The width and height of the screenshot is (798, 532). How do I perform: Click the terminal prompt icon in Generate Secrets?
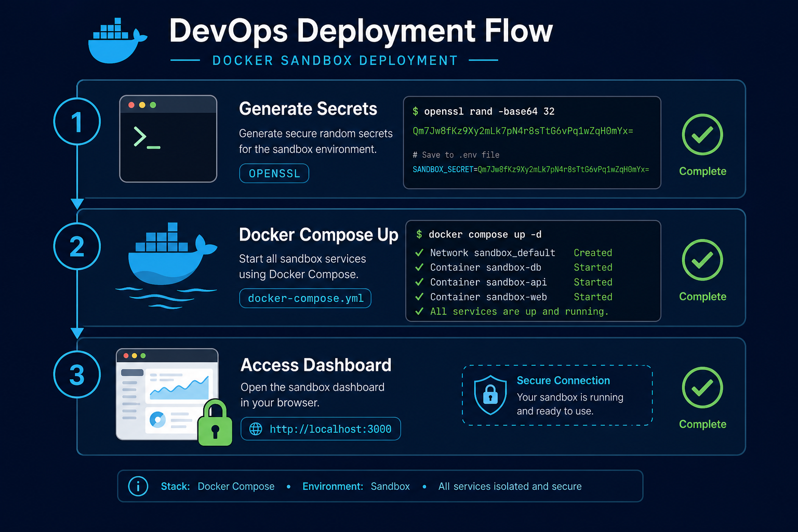(x=147, y=138)
